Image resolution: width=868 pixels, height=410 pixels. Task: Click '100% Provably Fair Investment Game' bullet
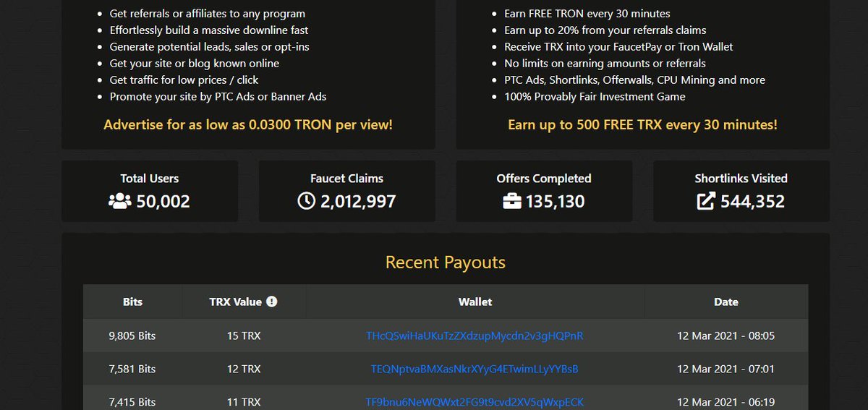coord(595,97)
